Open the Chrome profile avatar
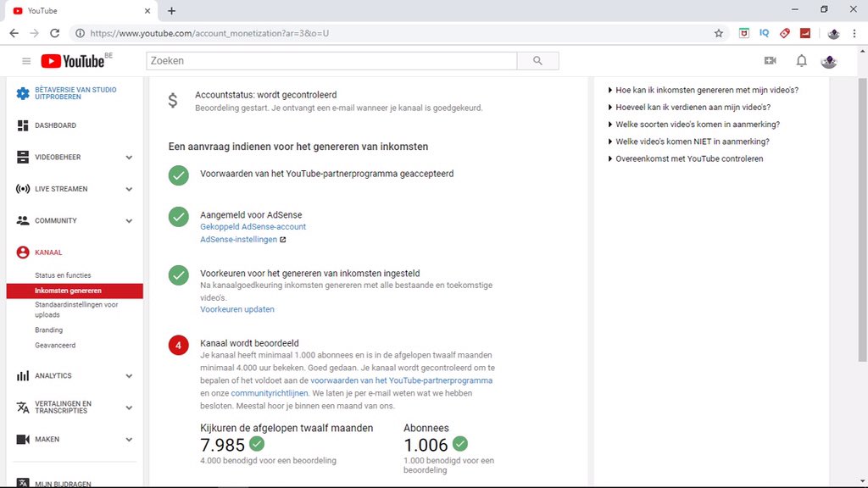Viewport: 868px width, 488px height. coord(833,34)
